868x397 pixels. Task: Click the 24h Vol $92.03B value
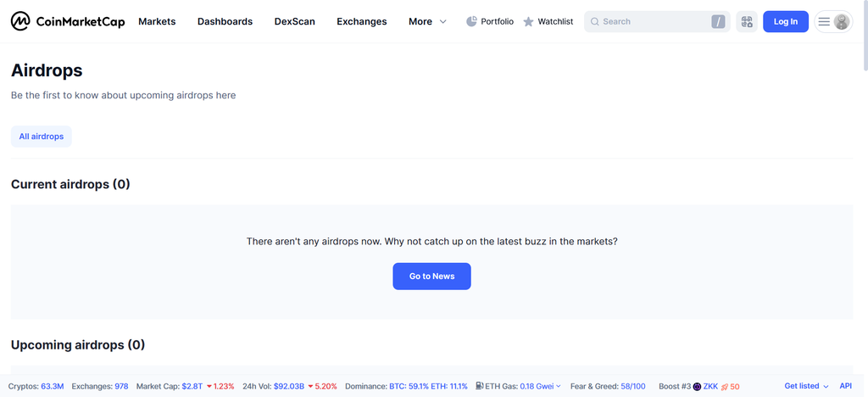[289, 386]
